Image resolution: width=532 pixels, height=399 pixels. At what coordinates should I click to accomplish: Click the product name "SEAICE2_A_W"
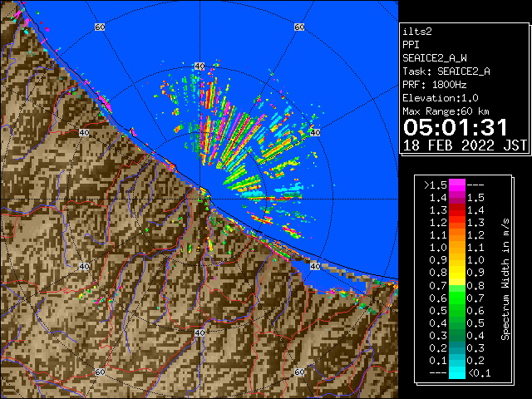tap(435, 58)
